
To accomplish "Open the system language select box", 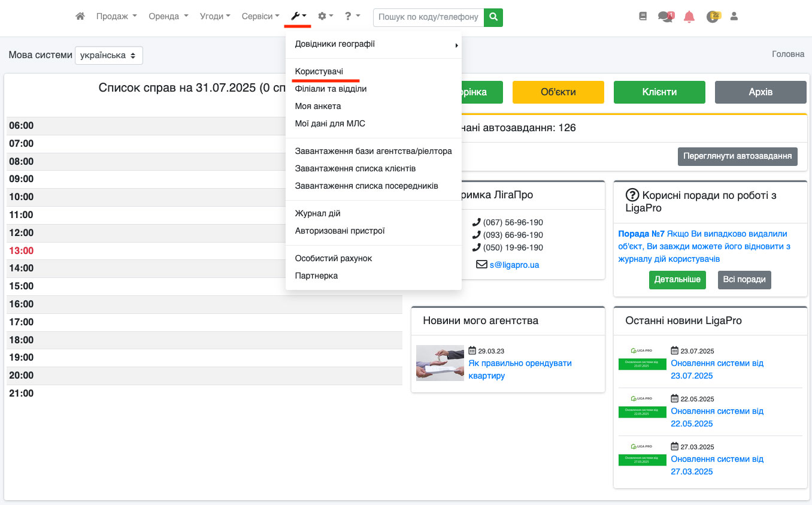I will point(108,55).
